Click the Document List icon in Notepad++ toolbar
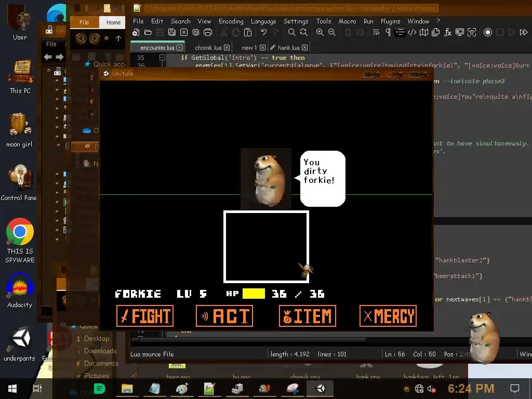 (x=436, y=32)
